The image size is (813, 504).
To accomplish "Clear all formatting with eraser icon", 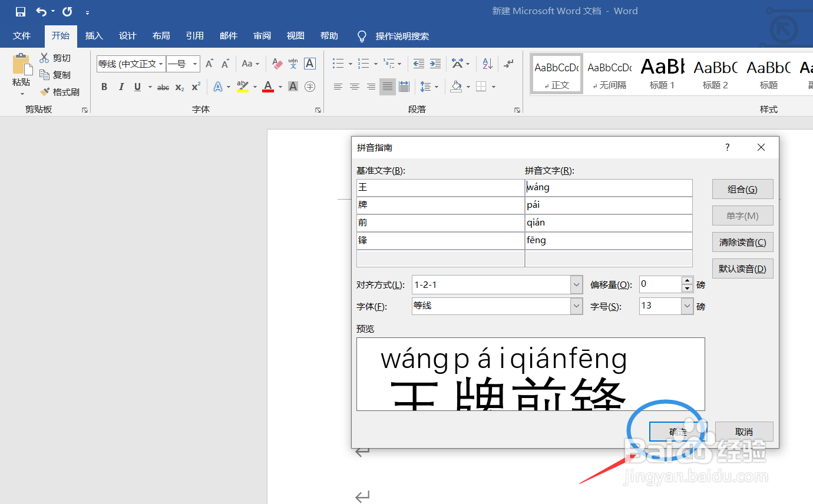I will [x=277, y=64].
